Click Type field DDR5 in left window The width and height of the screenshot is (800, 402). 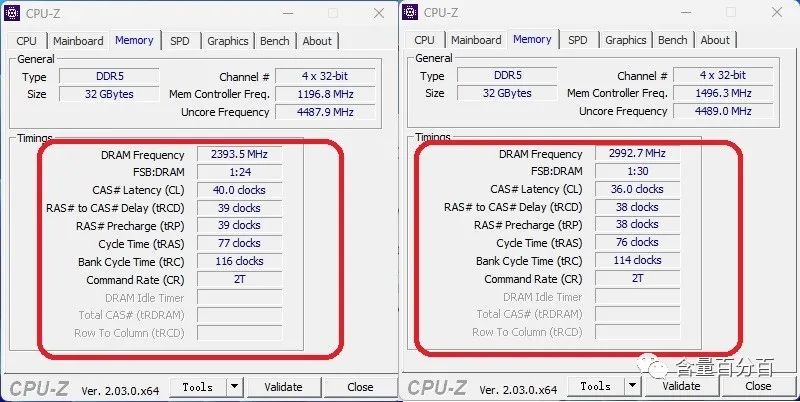109,77
